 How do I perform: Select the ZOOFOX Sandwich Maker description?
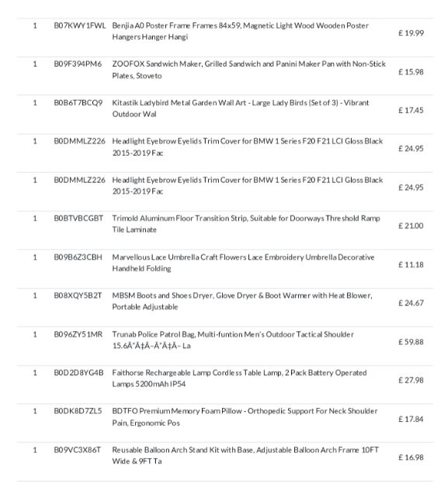click(x=248, y=70)
